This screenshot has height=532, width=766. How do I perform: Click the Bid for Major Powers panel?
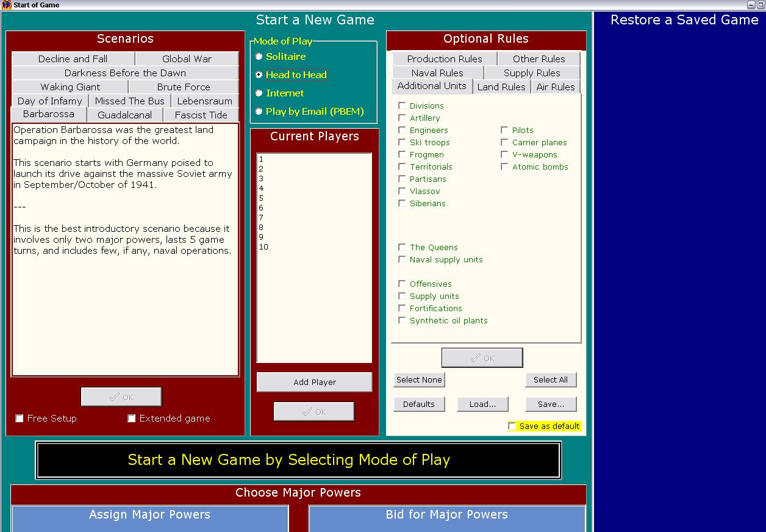point(446,519)
